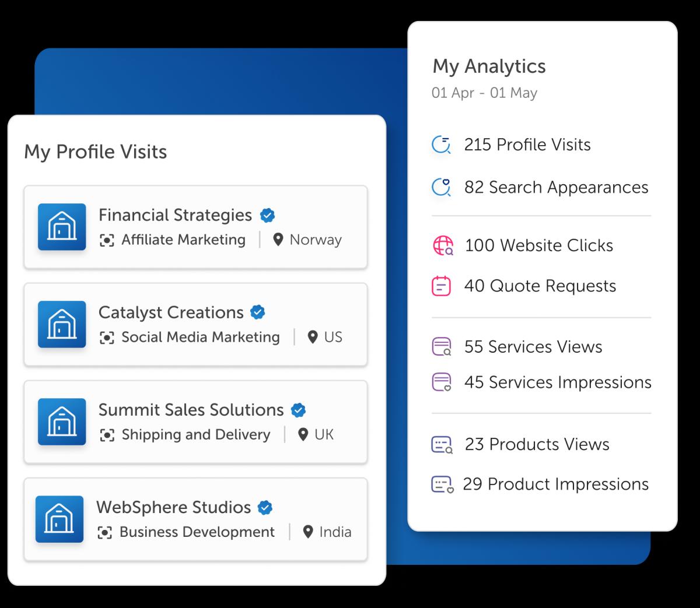Viewport: 700px width, 608px height.
Task: Click the Profile Visits analytics icon
Action: coord(441,145)
